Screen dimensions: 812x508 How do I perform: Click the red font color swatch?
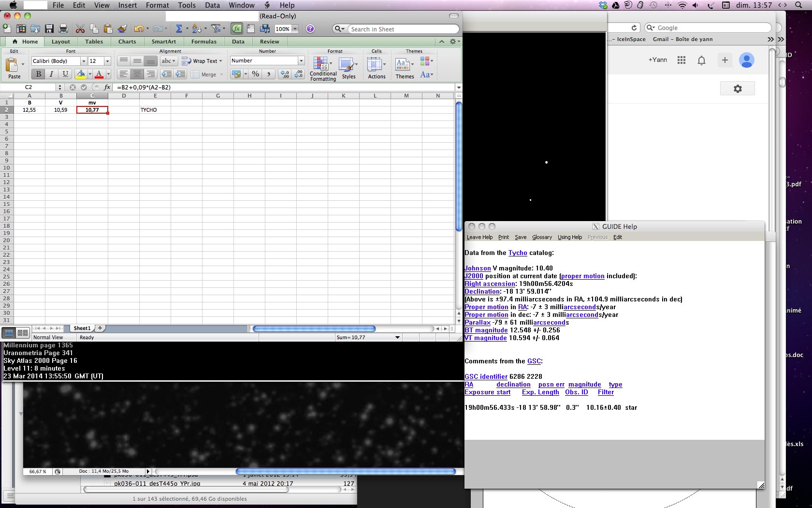(x=99, y=74)
